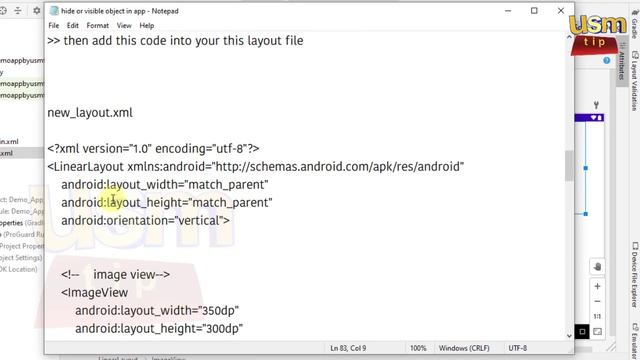The image size is (640, 360).
Task: Click the lower blue constraint handle in design preview
Action: click(x=586, y=214)
